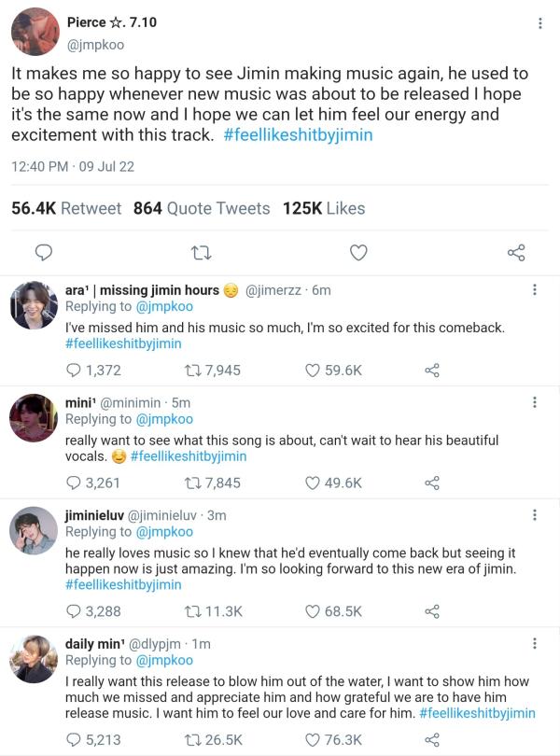Open more options on daily min's reply
560x756 pixels.
point(534,643)
